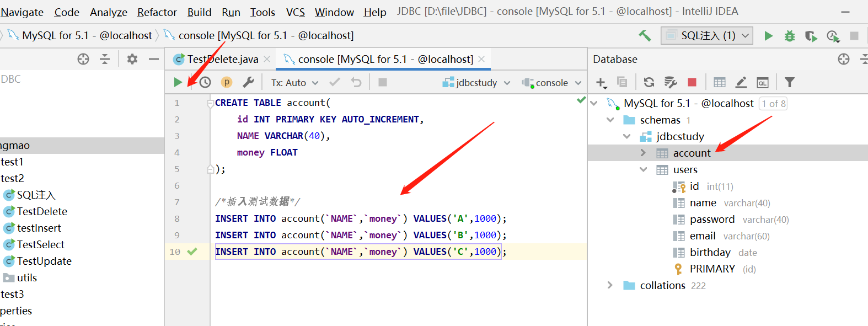
Task: Open the jdbcstudy schema selector dropdown
Action: [476, 83]
